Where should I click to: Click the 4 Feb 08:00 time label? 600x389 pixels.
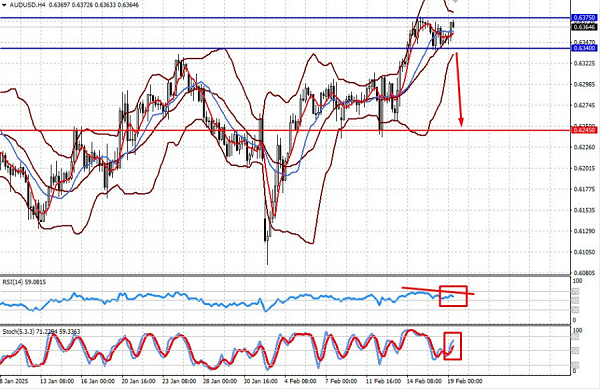pos(300,381)
